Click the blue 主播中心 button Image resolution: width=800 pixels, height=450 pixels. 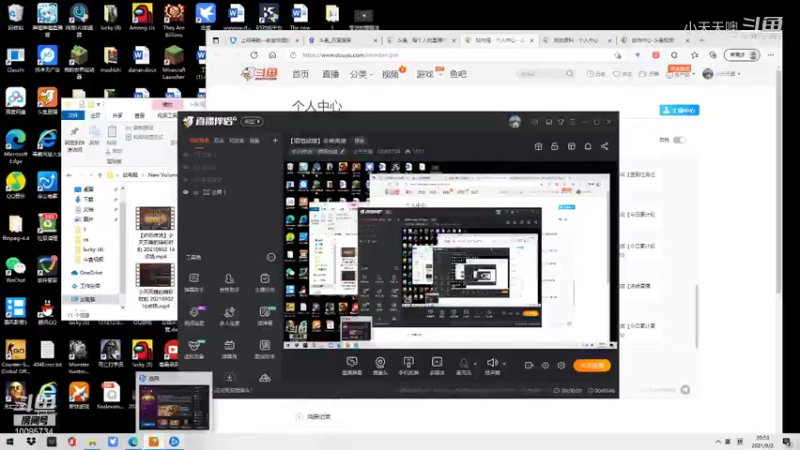679,110
